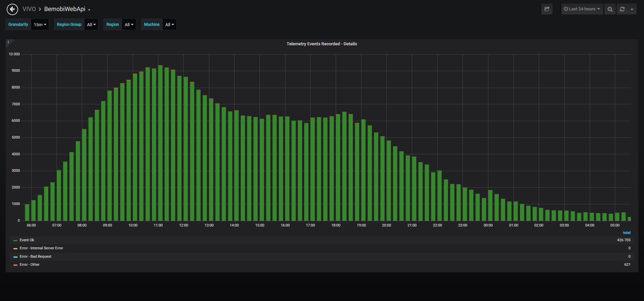Open refresh interval dropdown caret

pyautogui.click(x=632, y=9)
